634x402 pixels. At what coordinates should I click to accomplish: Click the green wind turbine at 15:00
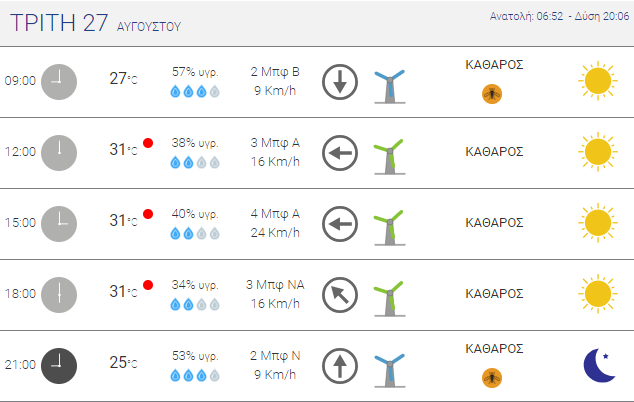[388, 224]
